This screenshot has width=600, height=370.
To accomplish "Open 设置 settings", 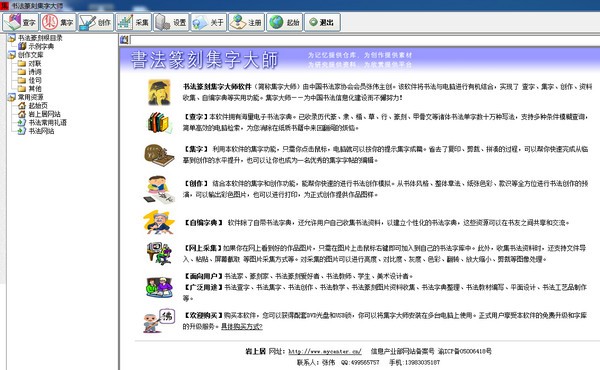I will (171, 22).
